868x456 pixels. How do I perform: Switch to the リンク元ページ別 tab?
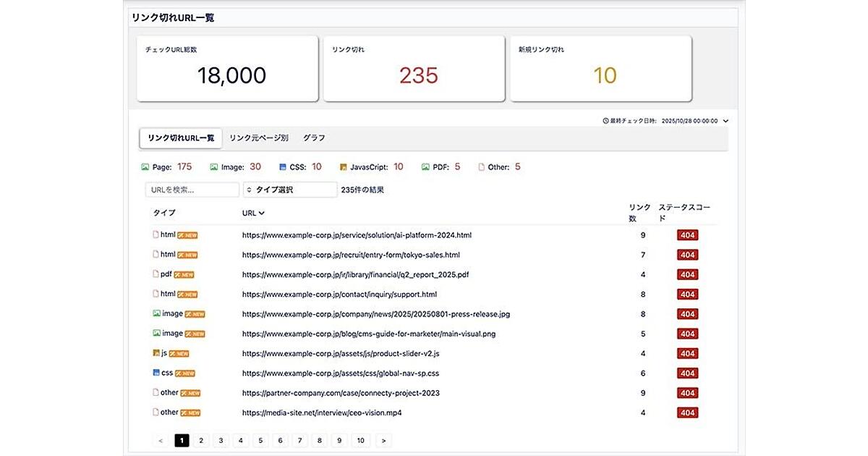pos(258,138)
